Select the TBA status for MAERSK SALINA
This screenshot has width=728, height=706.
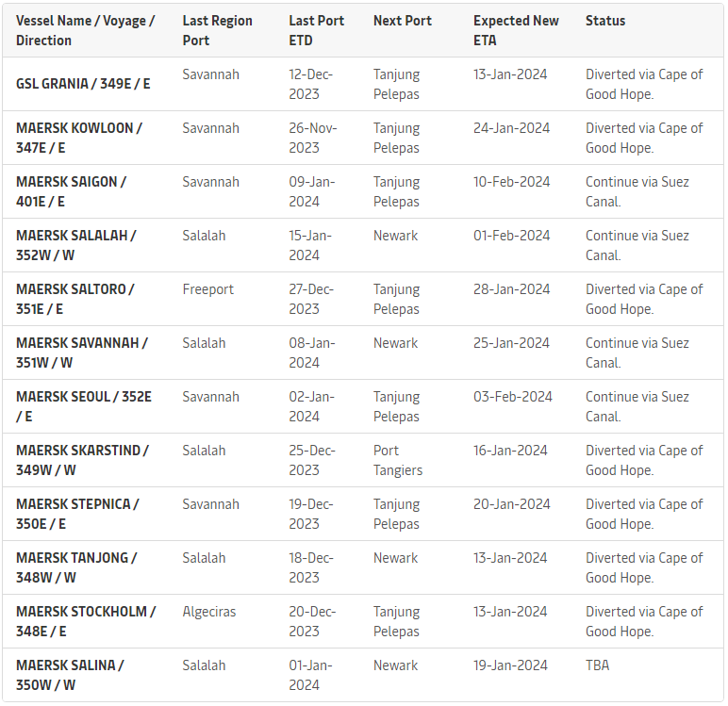pyautogui.click(x=597, y=665)
